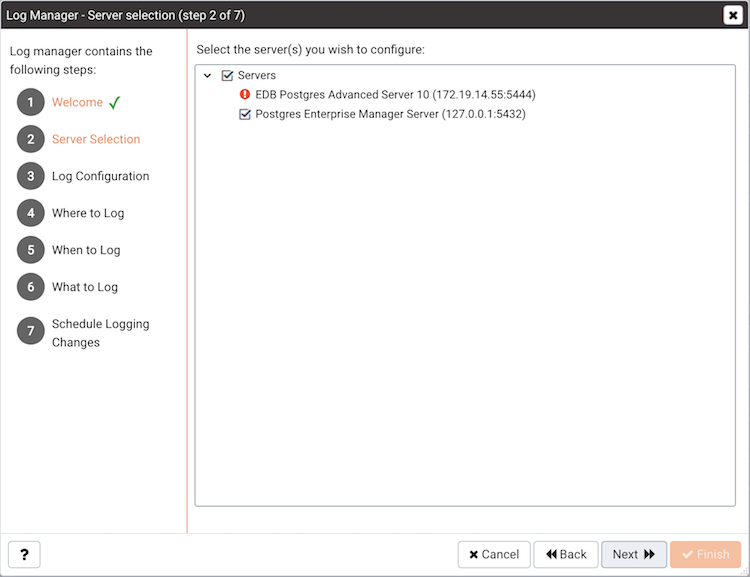Viewport: 750px width, 577px height.
Task: Open the When to Log step
Action: (x=86, y=250)
